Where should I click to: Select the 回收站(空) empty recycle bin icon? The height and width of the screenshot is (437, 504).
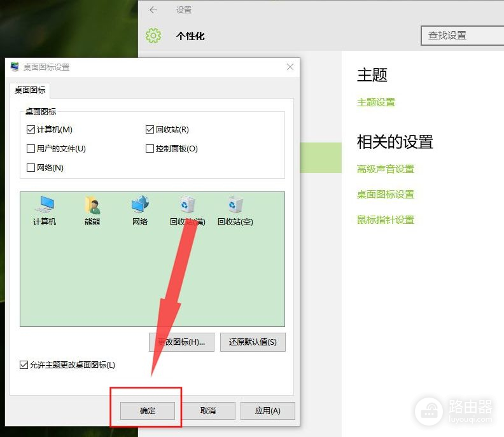coord(235,205)
